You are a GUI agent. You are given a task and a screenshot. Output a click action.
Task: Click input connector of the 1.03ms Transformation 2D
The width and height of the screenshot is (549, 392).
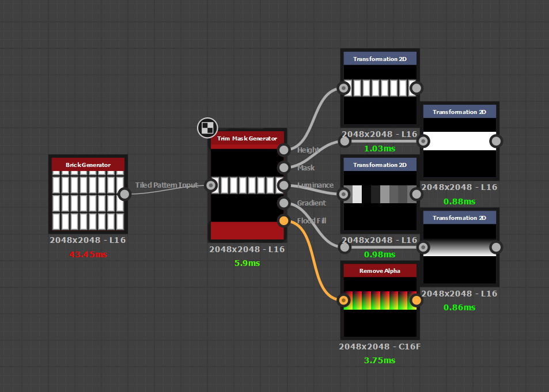(x=344, y=88)
